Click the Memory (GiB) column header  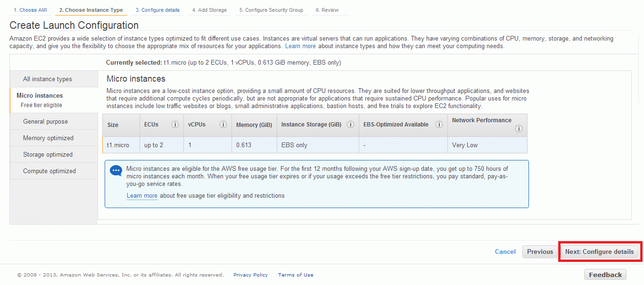254,125
